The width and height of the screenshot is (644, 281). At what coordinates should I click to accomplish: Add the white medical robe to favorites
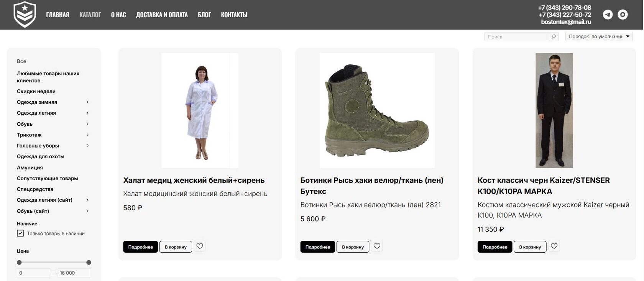[x=200, y=246]
